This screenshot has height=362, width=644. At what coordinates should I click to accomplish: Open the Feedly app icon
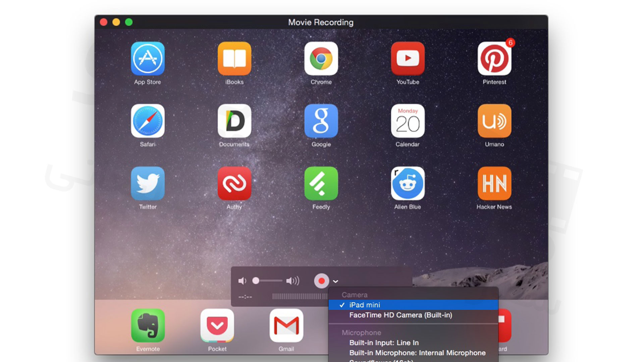click(x=321, y=183)
